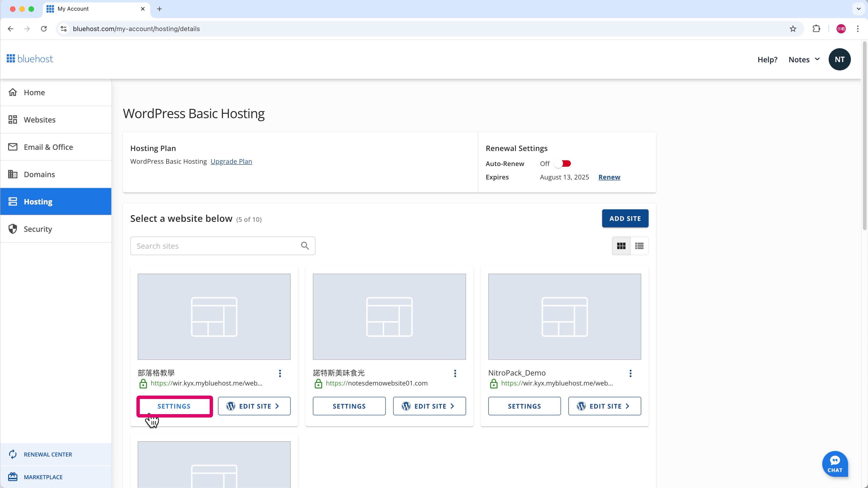Open options menu for 諾特斯美味食光 site
The image size is (868, 488).
tap(455, 373)
